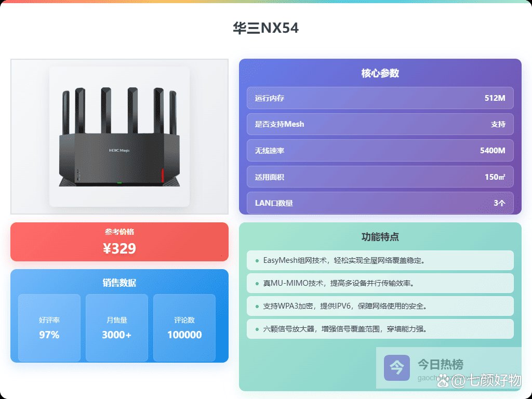Viewport: 532px width, 399px height.
Task: Click the Weibo paw watermark icon
Action: tap(443, 381)
